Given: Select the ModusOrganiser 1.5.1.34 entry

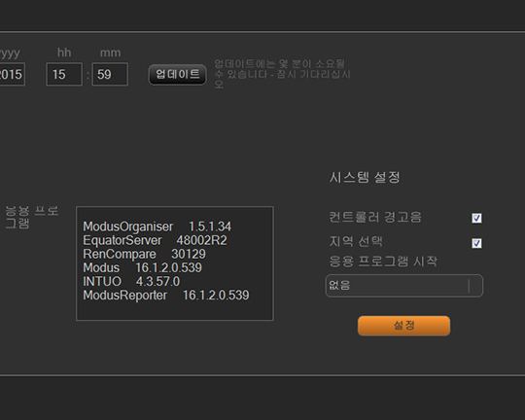Looking at the screenshot, I should click(x=157, y=227).
